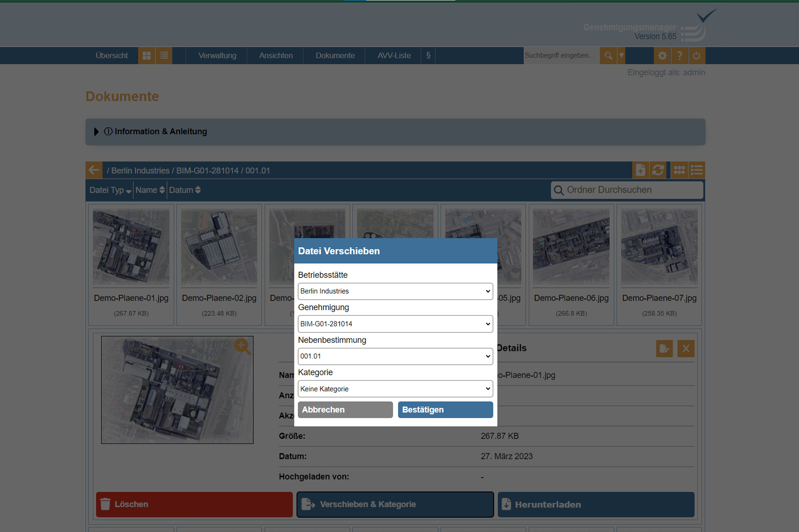Open settings via the gear icon

(x=662, y=55)
